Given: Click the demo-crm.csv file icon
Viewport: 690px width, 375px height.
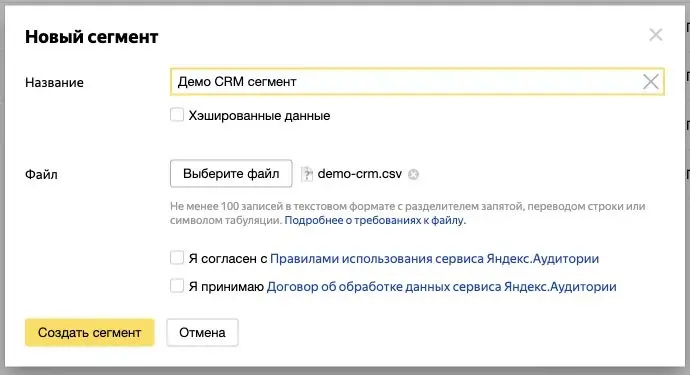Looking at the screenshot, I should pos(307,174).
